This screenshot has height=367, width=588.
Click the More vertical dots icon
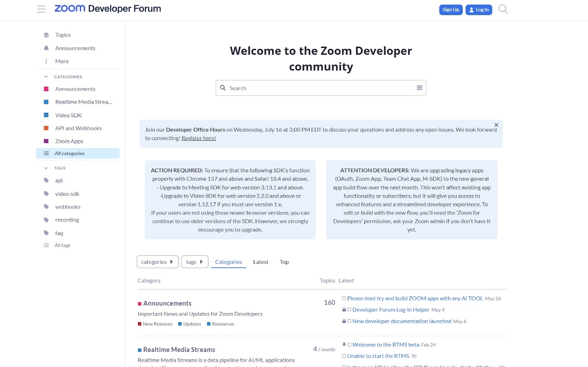tap(46, 61)
